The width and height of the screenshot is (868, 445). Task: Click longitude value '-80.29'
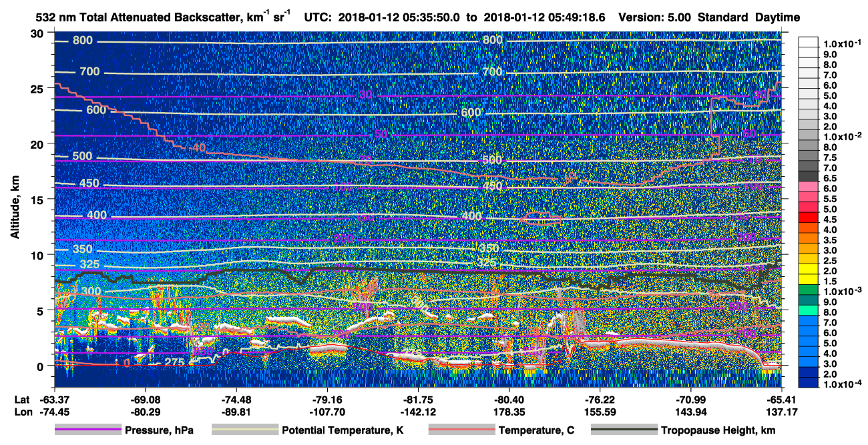[x=146, y=412]
